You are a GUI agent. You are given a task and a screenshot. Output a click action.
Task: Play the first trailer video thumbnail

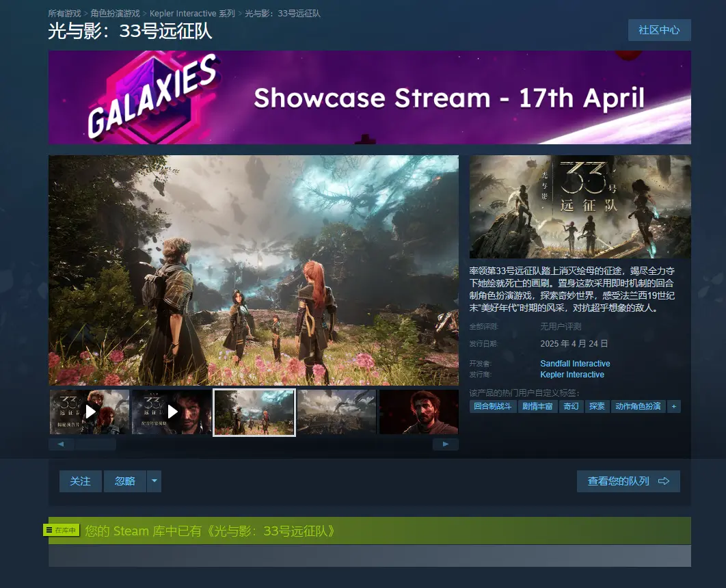point(90,412)
